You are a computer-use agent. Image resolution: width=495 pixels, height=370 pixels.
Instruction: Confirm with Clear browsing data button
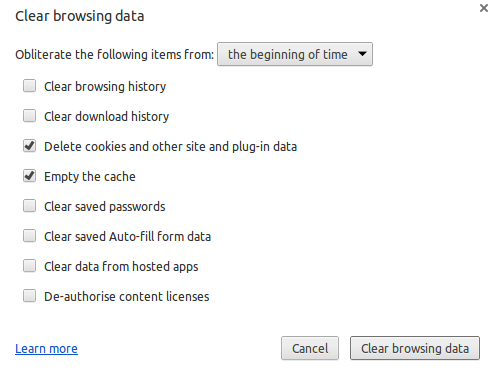[x=415, y=348]
